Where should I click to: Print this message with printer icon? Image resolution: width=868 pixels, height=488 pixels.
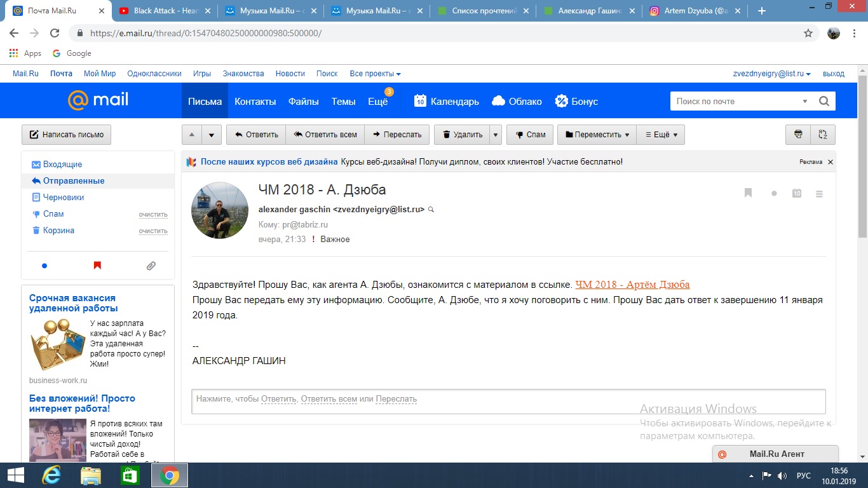pos(798,135)
